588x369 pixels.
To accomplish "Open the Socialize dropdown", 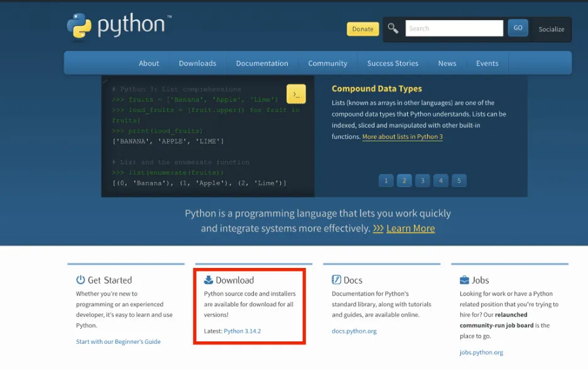I will (x=551, y=29).
